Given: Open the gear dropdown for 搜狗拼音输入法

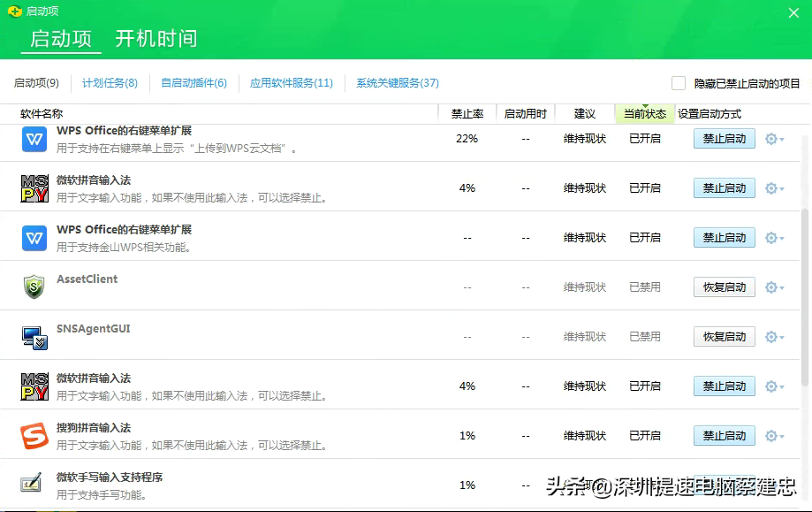Looking at the screenshot, I should 770,435.
